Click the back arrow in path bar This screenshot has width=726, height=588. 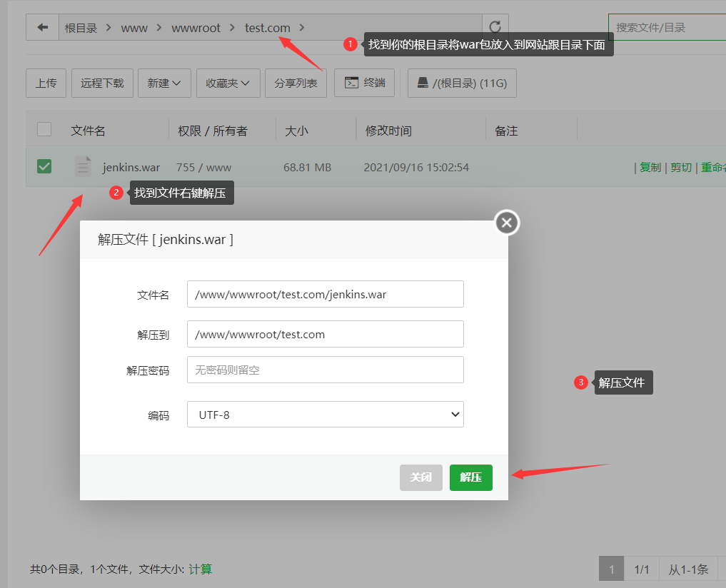click(x=43, y=27)
